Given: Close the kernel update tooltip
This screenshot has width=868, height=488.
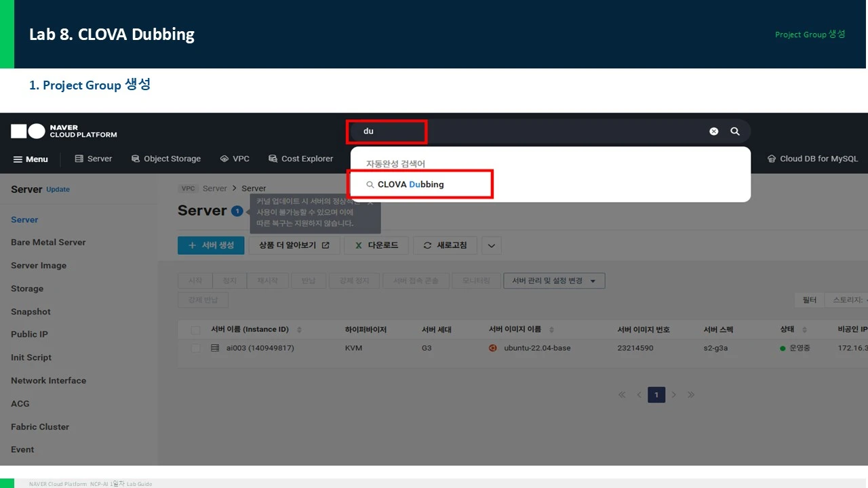Looking at the screenshot, I should coord(370,202).
